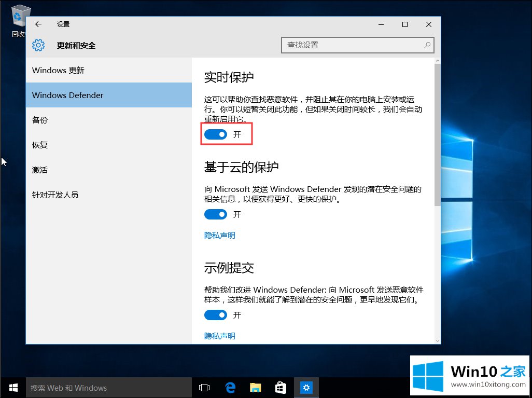Click the magnifier icon in the search box
532x398 pixels.
(x=427, y=45)
